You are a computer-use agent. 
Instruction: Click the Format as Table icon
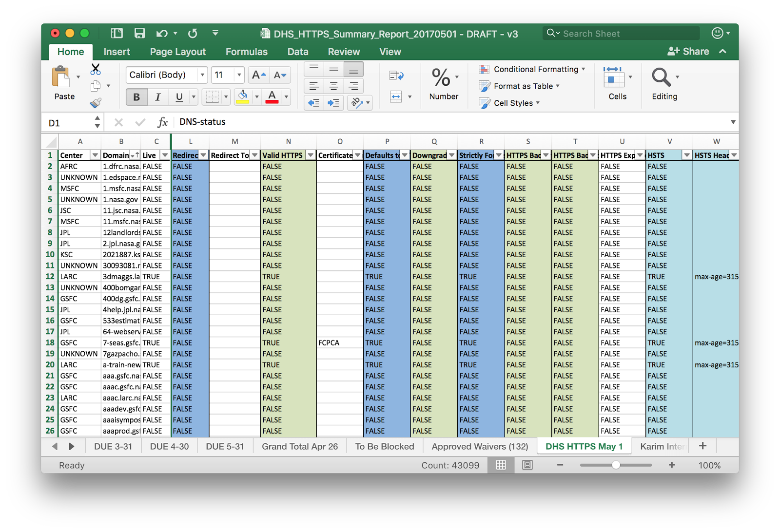coord(520,86)
